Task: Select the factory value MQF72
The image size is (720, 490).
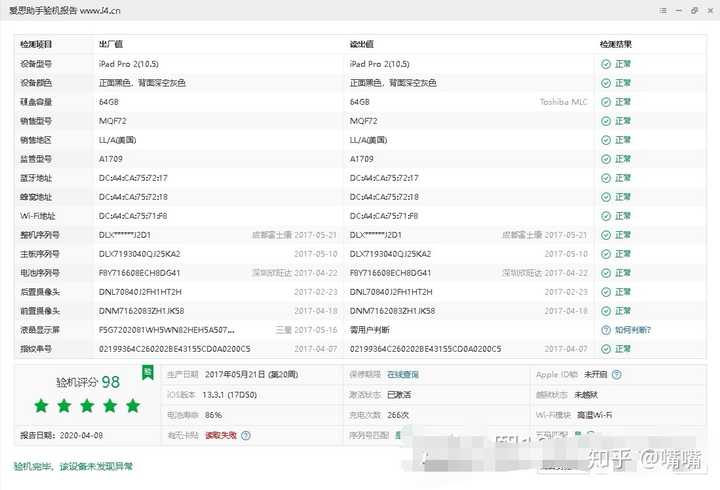Action: 112,121
